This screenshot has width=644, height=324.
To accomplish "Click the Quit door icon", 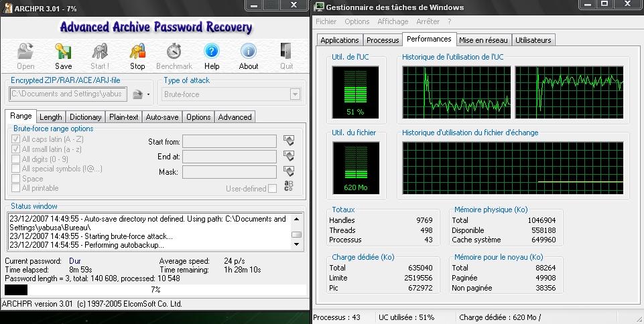I will point(286,52).
